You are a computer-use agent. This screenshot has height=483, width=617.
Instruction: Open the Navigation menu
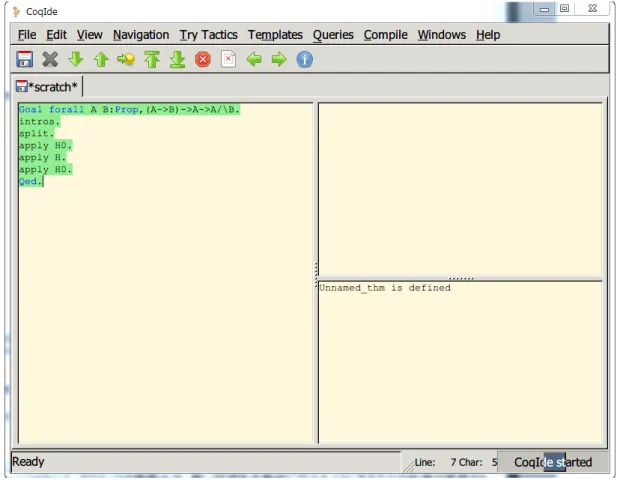141,35
